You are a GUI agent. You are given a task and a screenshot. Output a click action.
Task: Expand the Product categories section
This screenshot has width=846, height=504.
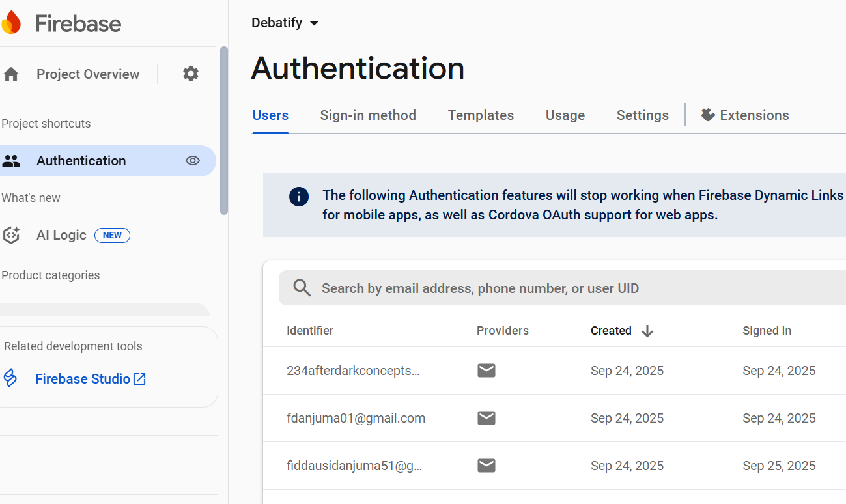(51, 275)
